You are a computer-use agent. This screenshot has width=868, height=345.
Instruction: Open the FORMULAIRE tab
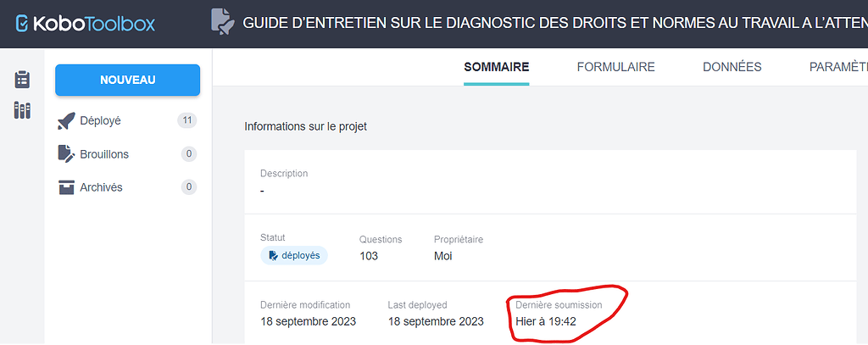pos(615,67)
